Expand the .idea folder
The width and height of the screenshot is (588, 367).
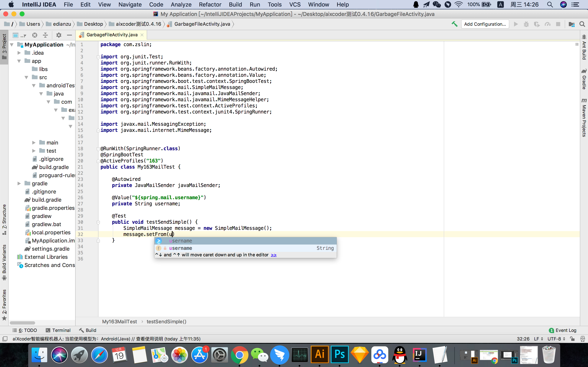[19, 53]
